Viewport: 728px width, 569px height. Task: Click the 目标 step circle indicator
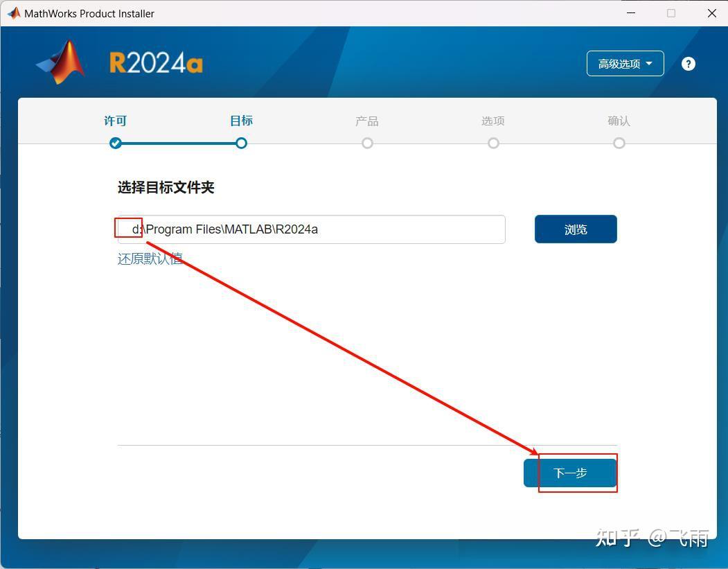241,143
